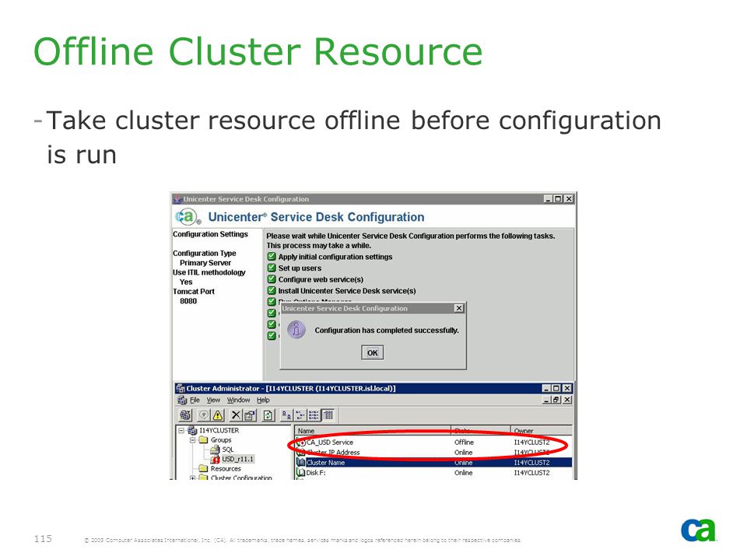Image resolution: width=747 pixels, height=560 pixels.
Task: Select SQL group in the tree
Action: click(x=228, y=449)
